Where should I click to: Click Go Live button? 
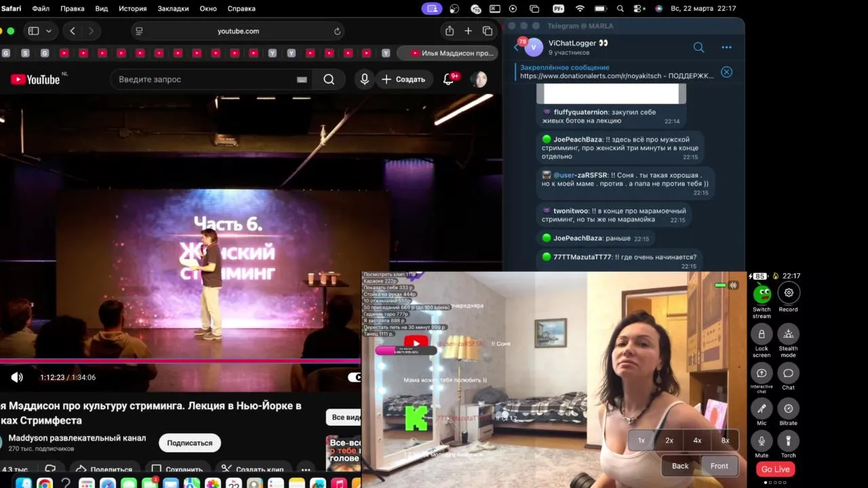point(775,469)
